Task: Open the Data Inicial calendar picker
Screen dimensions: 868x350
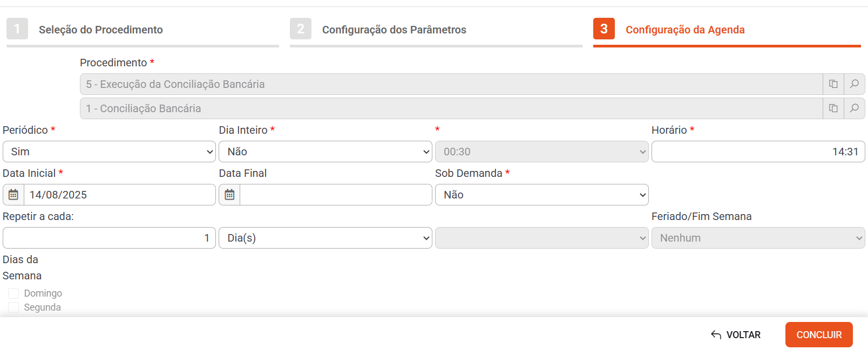Action: [13, 195]
